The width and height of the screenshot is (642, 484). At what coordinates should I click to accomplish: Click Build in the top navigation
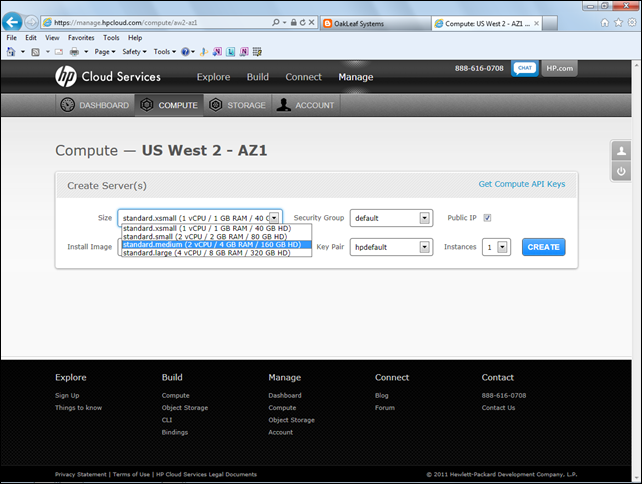click(x=258, y=77)
